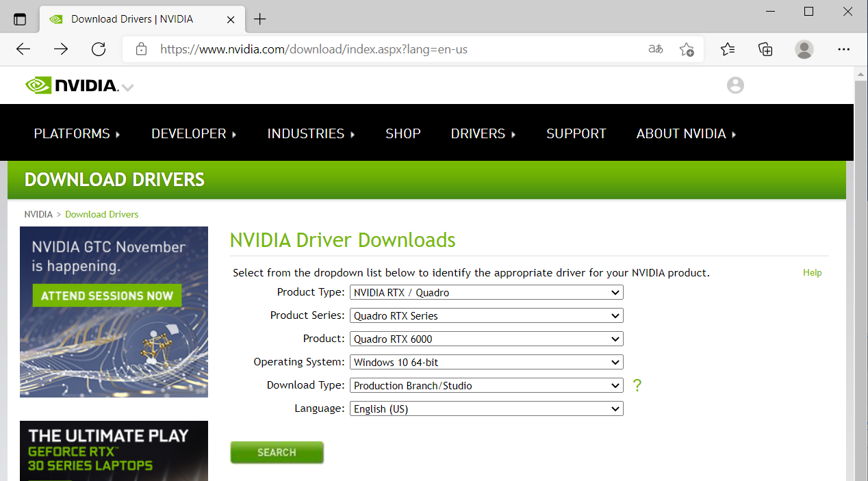Screen dimensions: 868x481
Task: Click the NVIDIA breadcrumb link
Action: click(x=38, y=214)
